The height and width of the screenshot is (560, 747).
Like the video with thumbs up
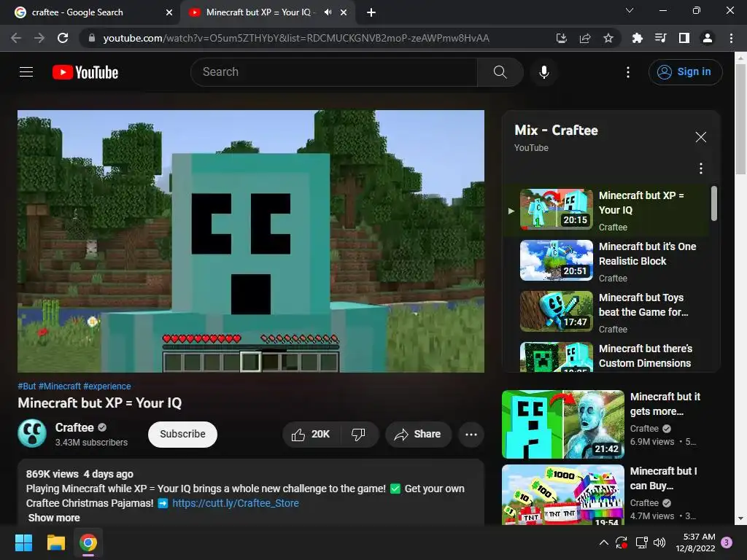[x=311, y=435]
